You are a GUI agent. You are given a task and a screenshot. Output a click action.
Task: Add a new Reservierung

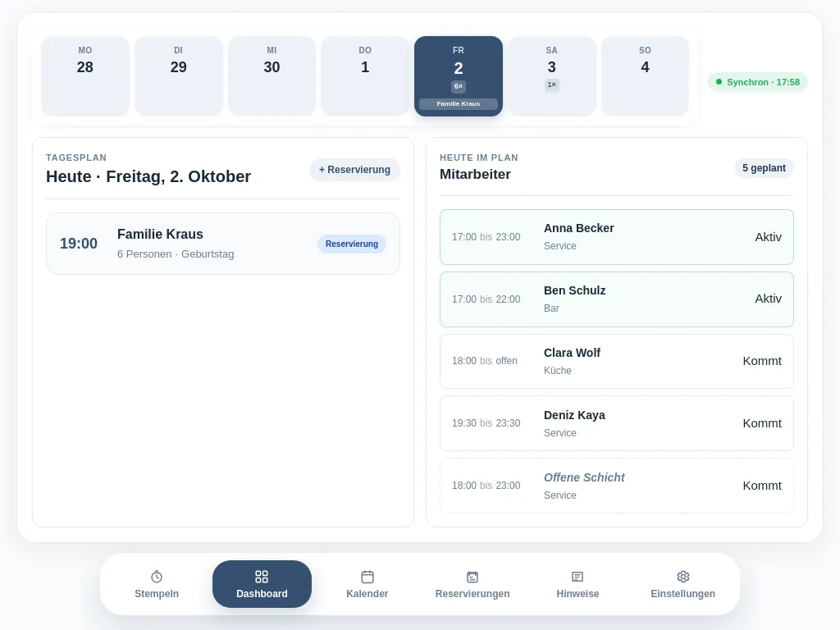(354, 170)
